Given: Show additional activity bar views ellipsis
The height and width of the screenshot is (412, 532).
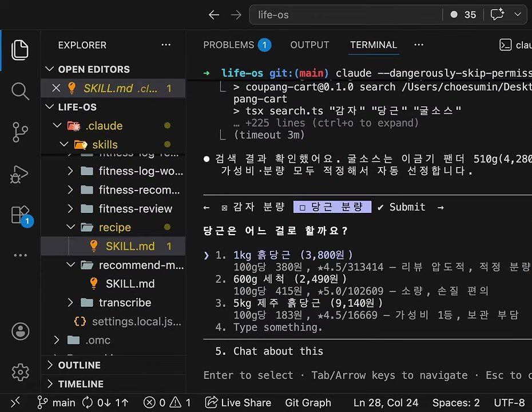Looking at the screenshot, I should click(21, 255).
